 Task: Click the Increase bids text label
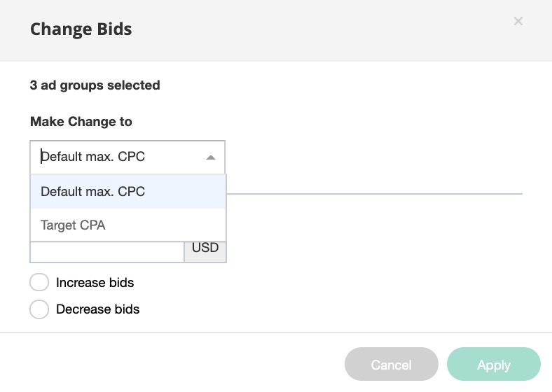[x=95, y=283]
